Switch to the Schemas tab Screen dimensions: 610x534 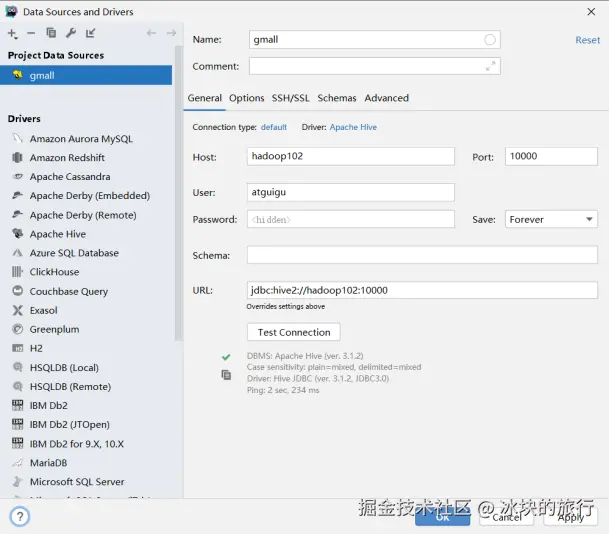point(337,98)
